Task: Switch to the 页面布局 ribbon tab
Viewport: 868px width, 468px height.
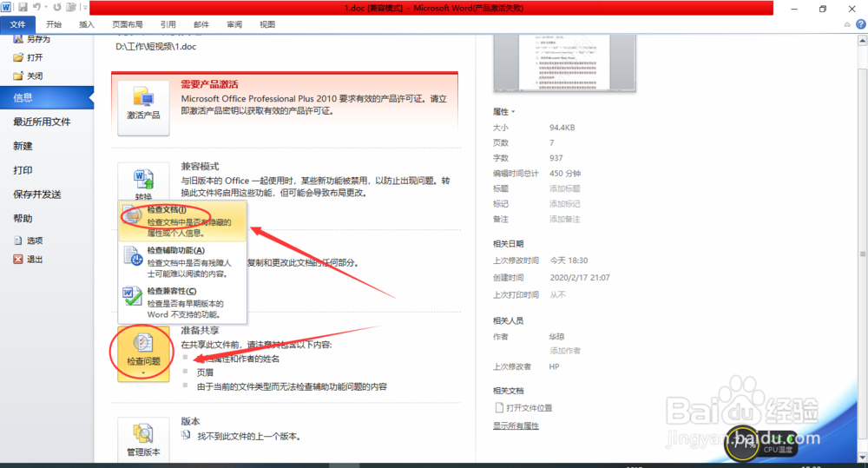Action: click(128, 24)
